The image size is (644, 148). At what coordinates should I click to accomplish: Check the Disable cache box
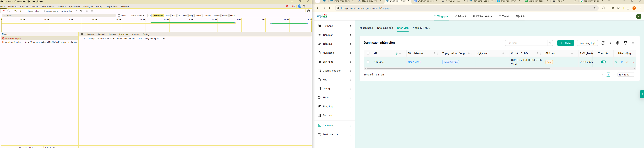(x=44, y=11)
